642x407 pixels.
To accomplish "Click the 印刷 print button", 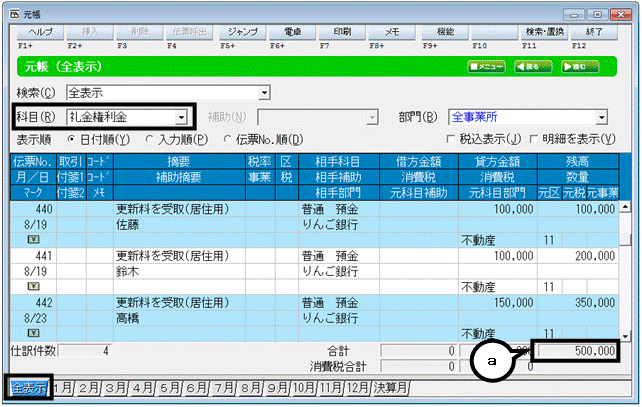I will pos(342,32).
